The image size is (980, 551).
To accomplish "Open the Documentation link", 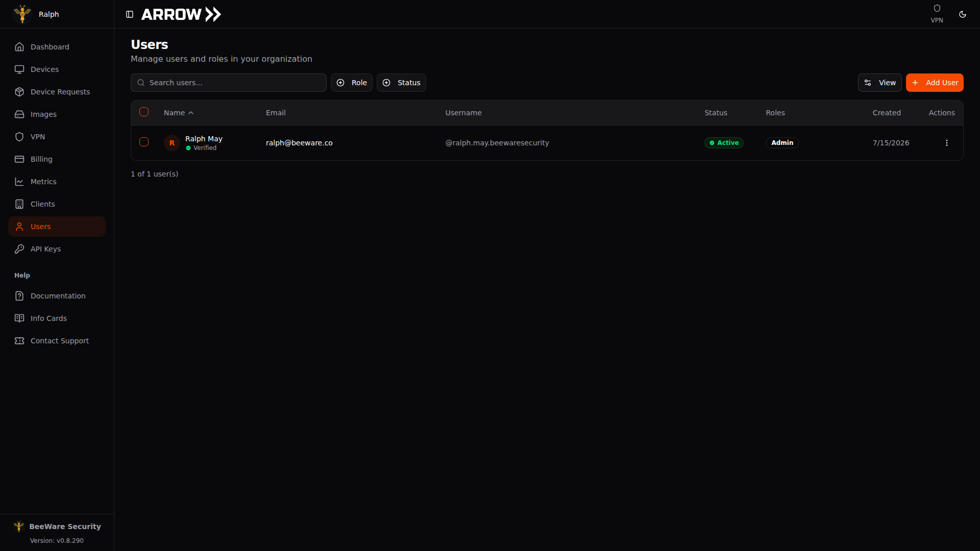I will pyautogui.click(x=57, y=296).
